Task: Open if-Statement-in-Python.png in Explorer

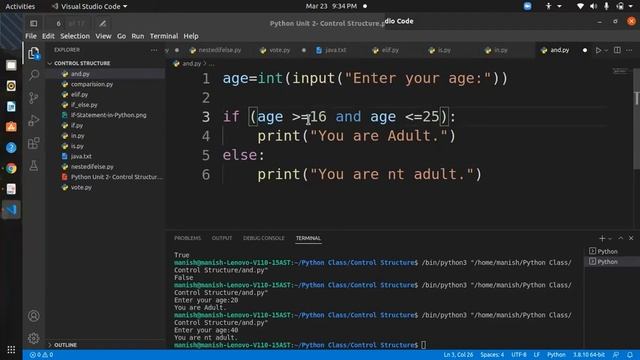Action: (x=108, y=115)
